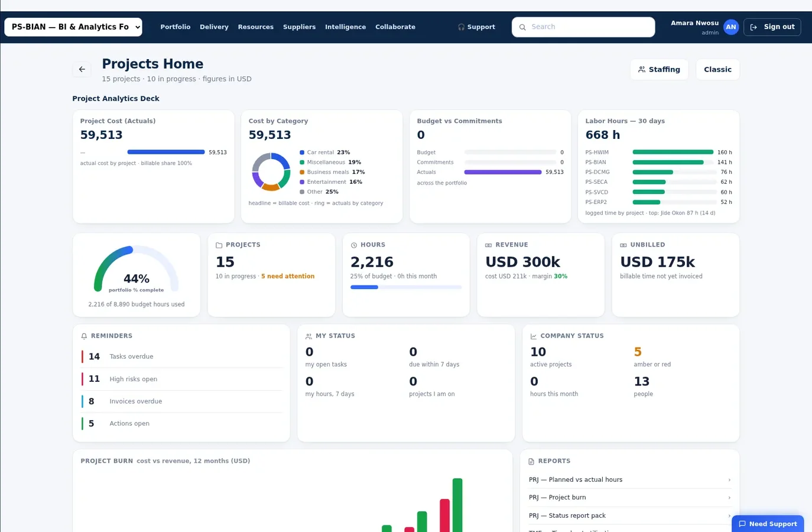Open the Intelligence menu
Viewport: 812px width, 532px height.
click(345, 27)
